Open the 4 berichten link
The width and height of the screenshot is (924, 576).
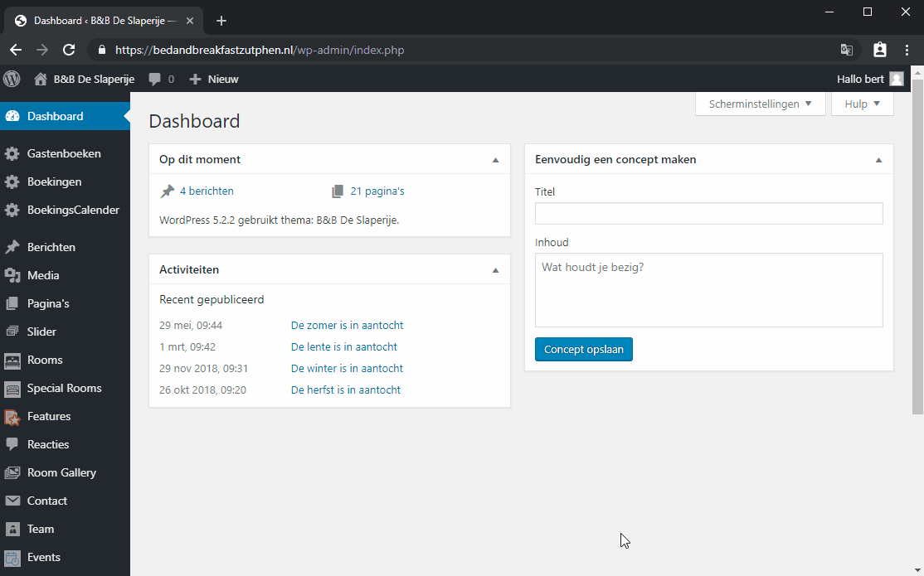(207, 191)
